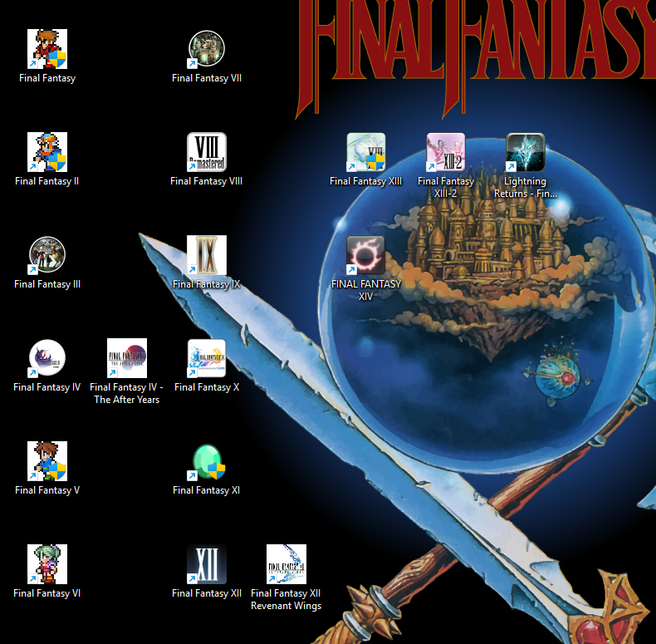Viewport: 656px width, 644px height.
Task: Click the 'Final Fantasy XI' label text
Action: click(x=206, y=490)
